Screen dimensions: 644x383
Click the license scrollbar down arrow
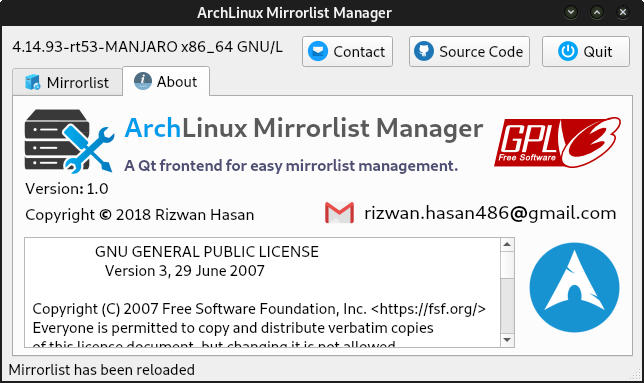tap(507, 340)
